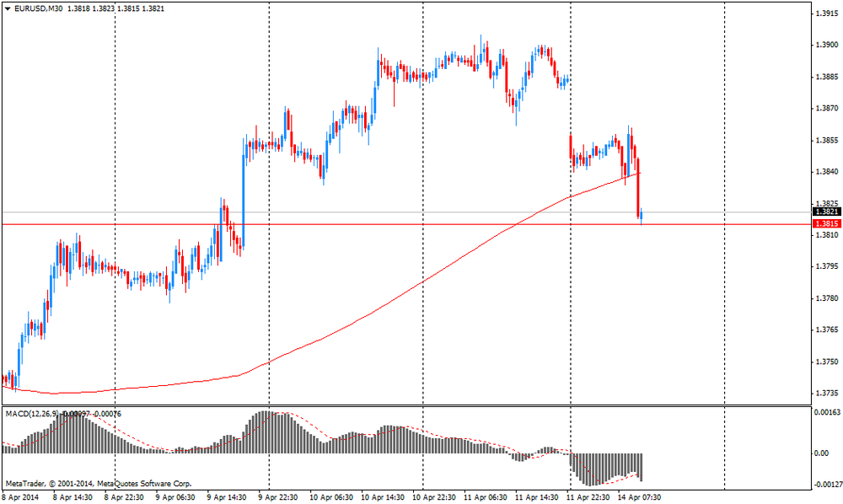This screenshot has height=504, width=843.
Task: Click the 8 Apr 2014 time label
Action: [20, 497]
